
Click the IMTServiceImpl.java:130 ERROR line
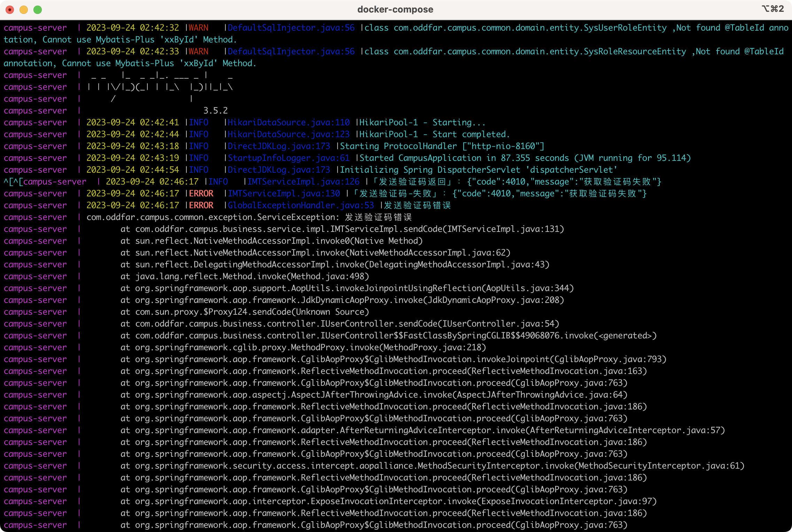point(284,193)
